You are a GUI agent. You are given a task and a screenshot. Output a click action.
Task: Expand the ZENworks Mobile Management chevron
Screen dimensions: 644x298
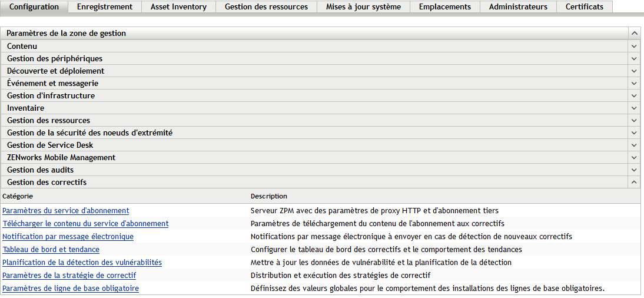(634, 157)
